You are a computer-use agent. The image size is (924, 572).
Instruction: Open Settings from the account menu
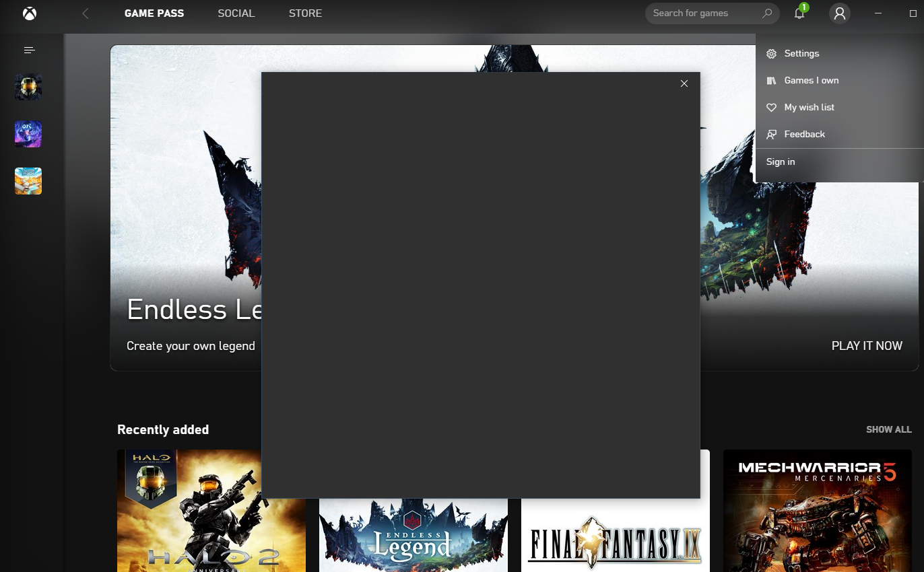pos(801,53)
